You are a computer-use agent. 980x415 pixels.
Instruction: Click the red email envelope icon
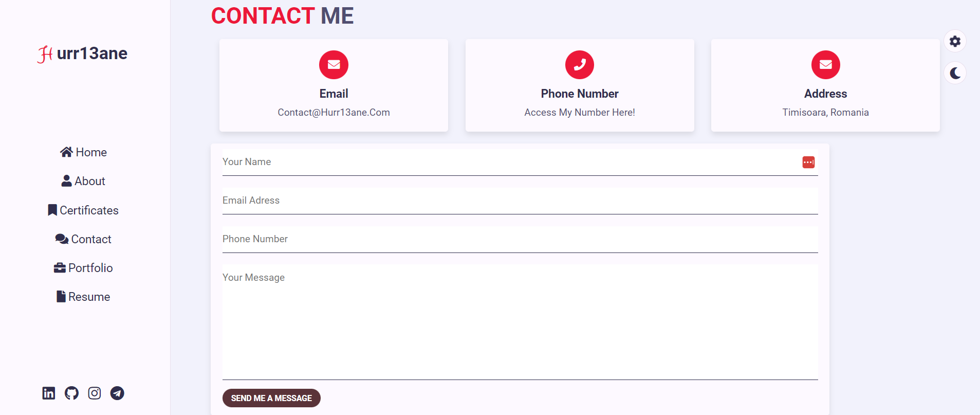pyautogui.click(x=334, y=65)
